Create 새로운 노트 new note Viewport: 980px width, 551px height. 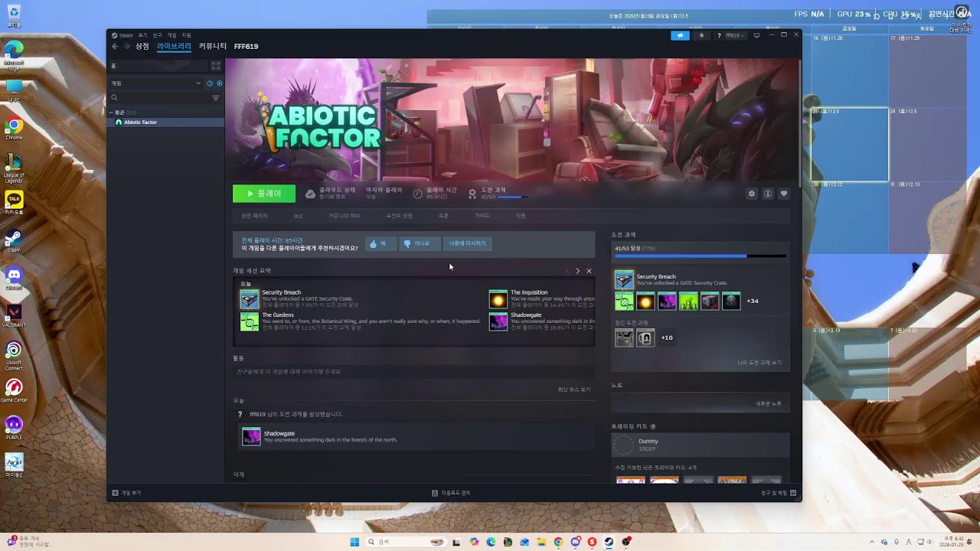tap(769, 403)
